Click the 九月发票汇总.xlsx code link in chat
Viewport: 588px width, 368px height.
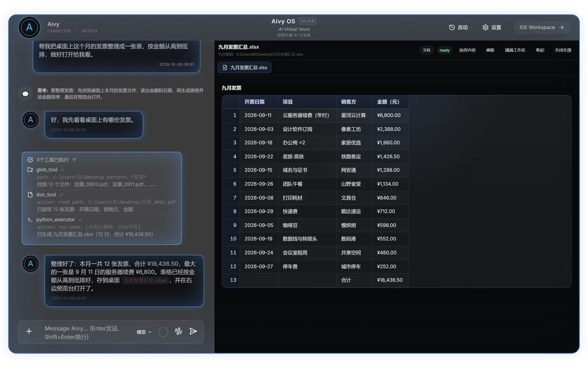click(145, 280)
